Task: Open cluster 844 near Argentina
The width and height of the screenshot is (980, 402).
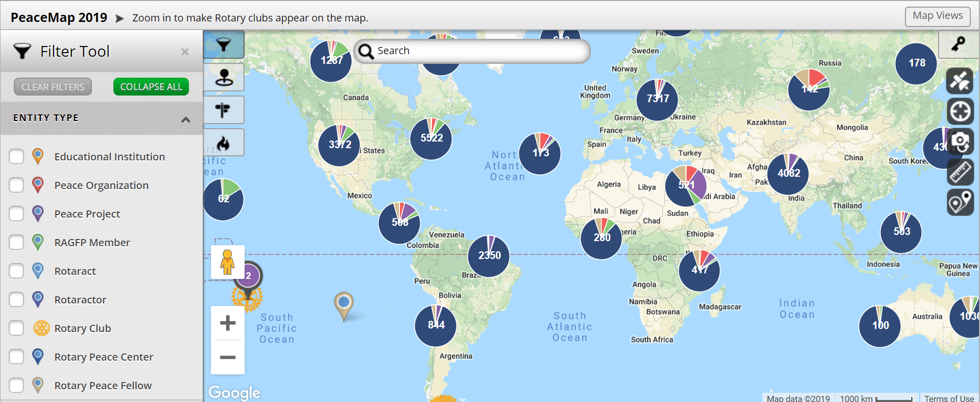Action: pyautogui.click(x=436, y=325)
